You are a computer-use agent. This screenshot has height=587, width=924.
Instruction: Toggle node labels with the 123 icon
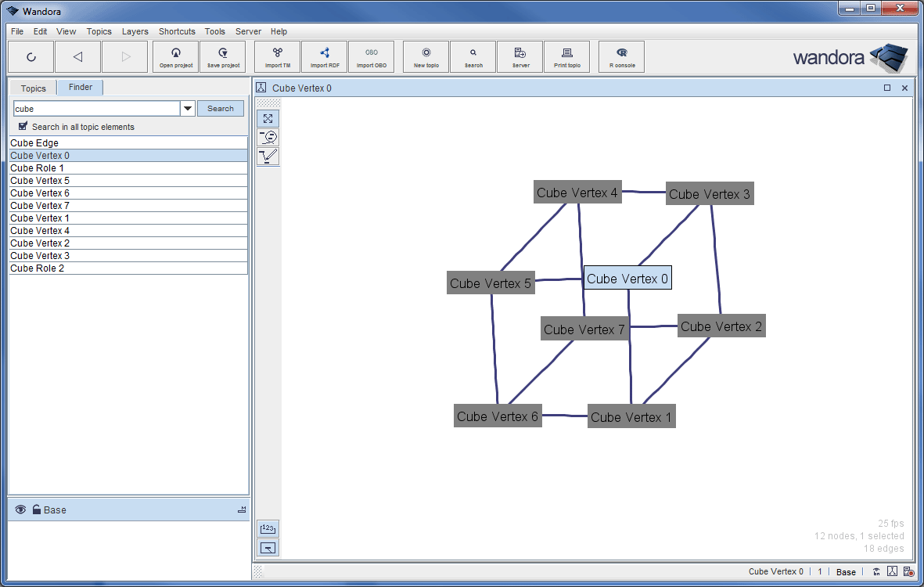[x=268, y=529]
